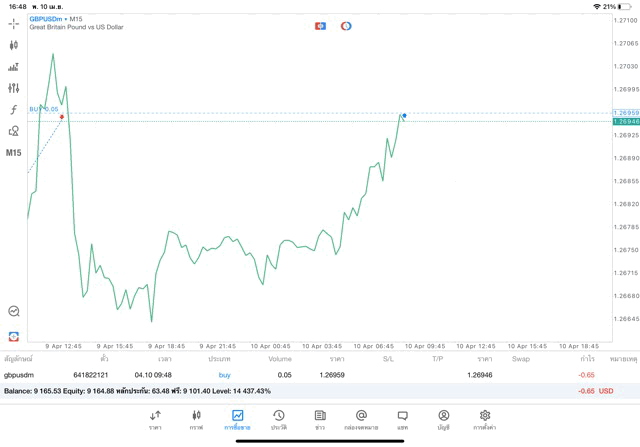Sort positions by the Volume column header
The height and width of the screenshot is (447, 640).
click(280, 358)
